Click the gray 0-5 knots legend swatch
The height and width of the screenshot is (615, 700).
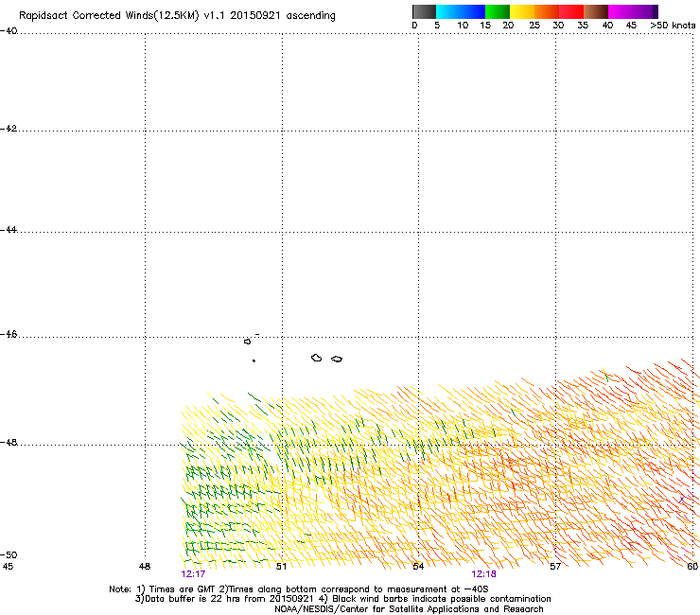point(424,11)
